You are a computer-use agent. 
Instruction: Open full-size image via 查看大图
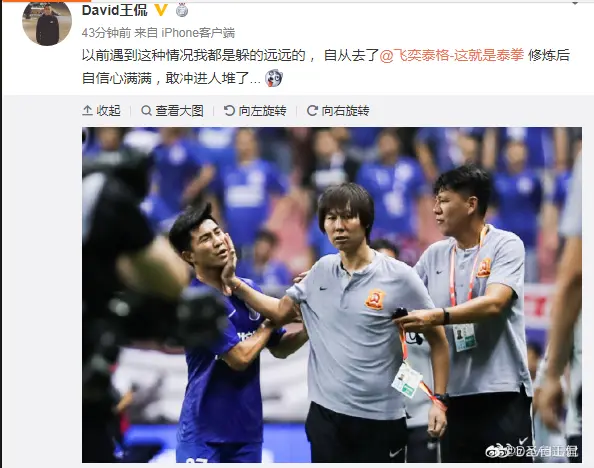pos(172,111)
